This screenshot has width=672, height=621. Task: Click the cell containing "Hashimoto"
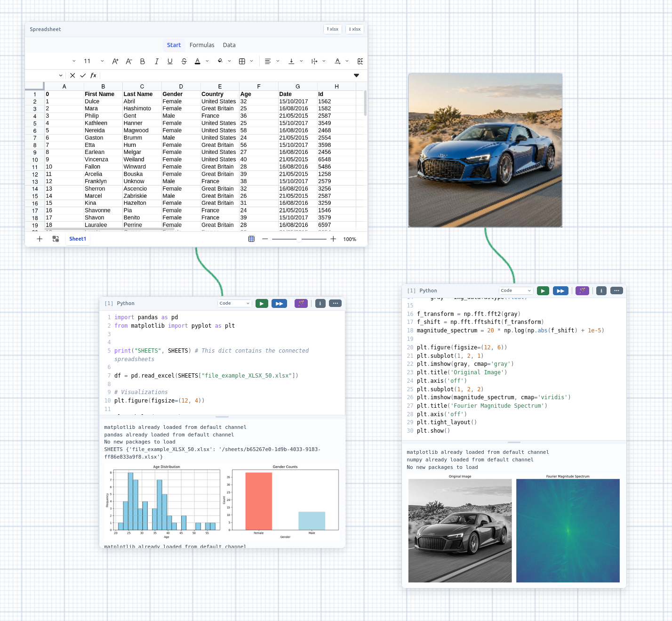click(x=142, y=109)
